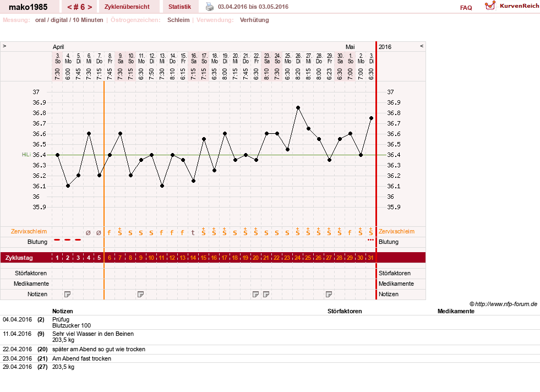The image size is (540, 392).
Task: Click the left Zervixschleim row label
Action: (x=29, y=231)
